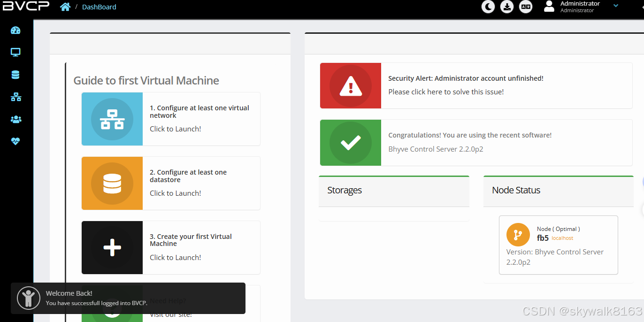
Task: Click node version 'Bhyve Control Server' text
Action: point(555,257)
